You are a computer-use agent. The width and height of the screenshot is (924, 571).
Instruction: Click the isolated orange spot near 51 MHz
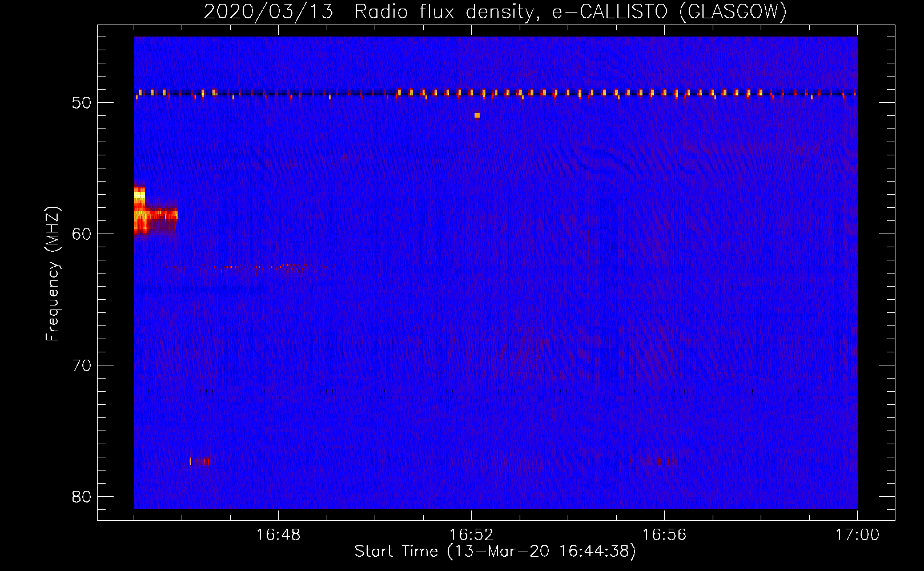pyautogui.click(x=477, y=115)
